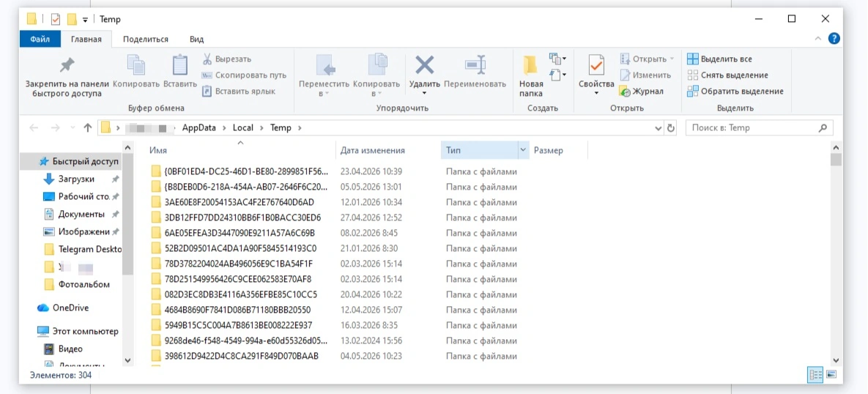Image resolution: width=868 pixels, height=394 pixels.
Task: Select folder 082D3EC8DB3E4116A356EFBE85C10CC5
Action: (241, 294)
